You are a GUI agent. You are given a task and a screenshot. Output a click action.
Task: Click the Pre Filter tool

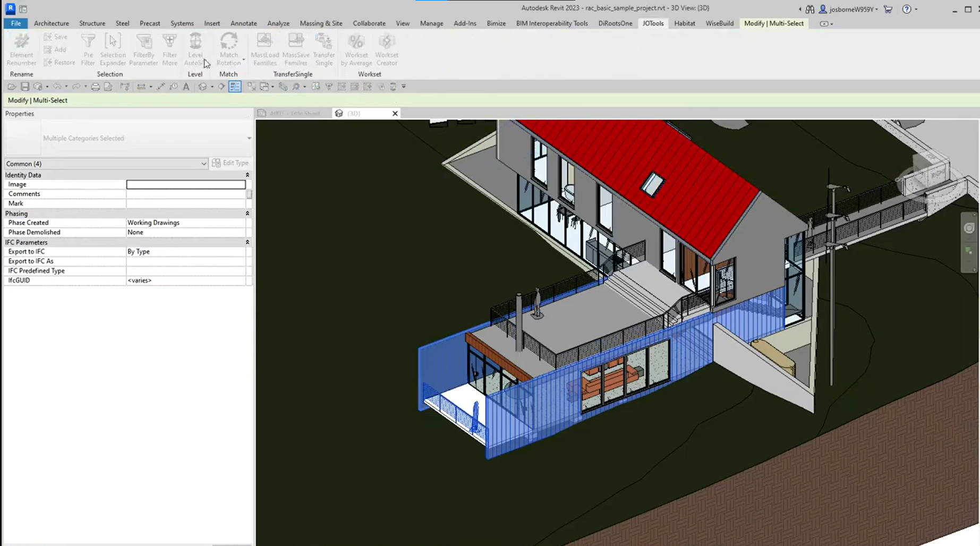pos(88,50)
